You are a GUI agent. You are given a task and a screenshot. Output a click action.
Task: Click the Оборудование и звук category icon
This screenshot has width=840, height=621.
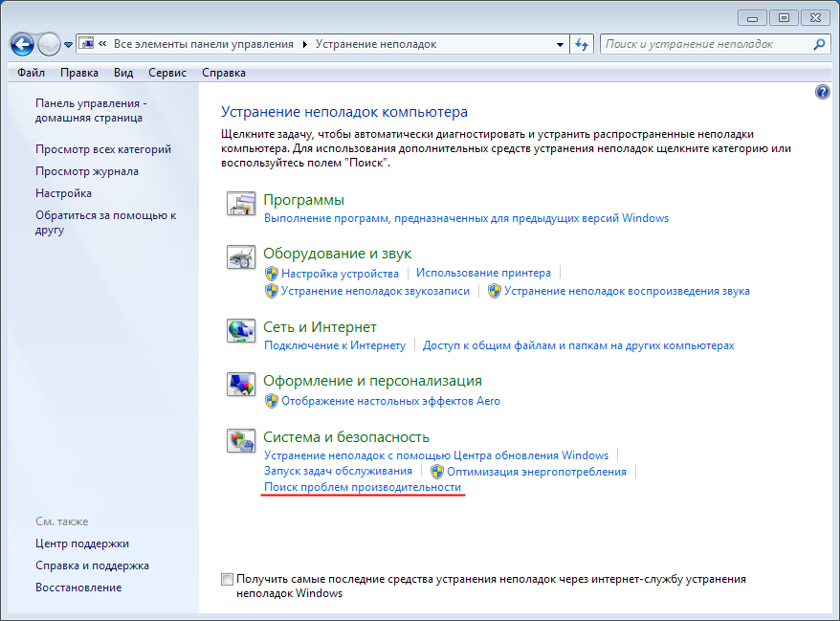(240, 257)
